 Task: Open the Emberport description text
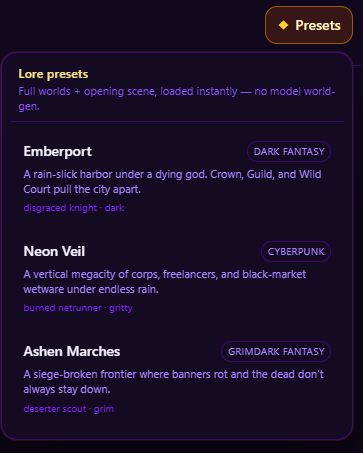[172, 182]
